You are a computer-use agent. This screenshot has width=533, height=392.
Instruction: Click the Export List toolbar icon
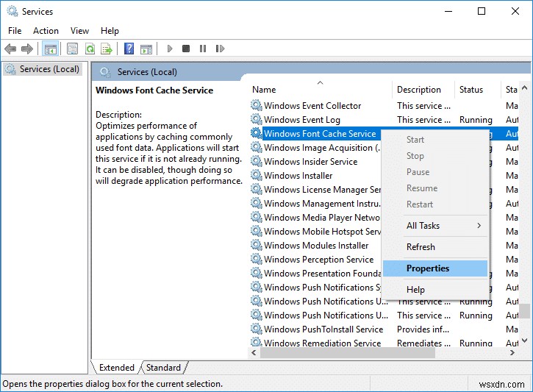[x=107, y=49]
